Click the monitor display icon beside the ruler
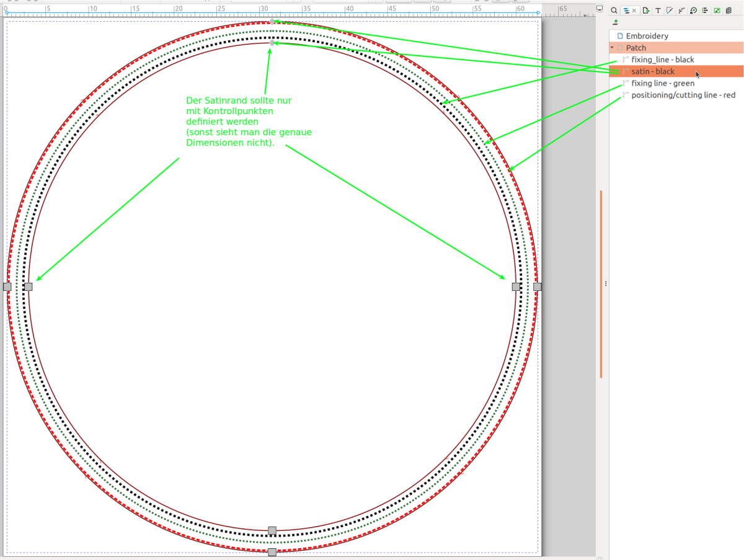The image size is (744, 560). click(600, 9)
